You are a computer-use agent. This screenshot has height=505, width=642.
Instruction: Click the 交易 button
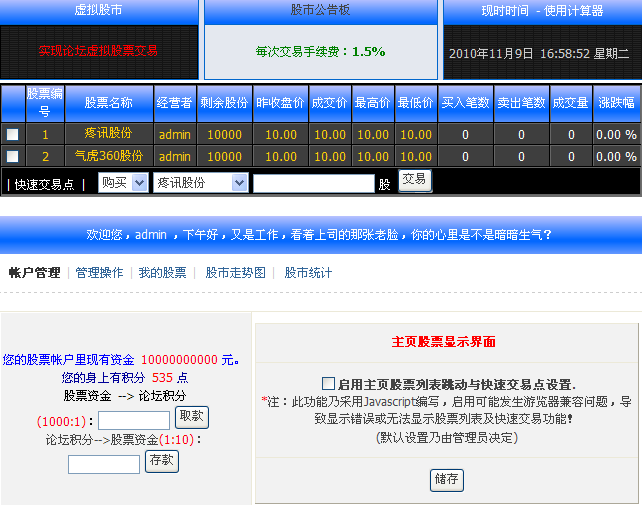point(415,181)
